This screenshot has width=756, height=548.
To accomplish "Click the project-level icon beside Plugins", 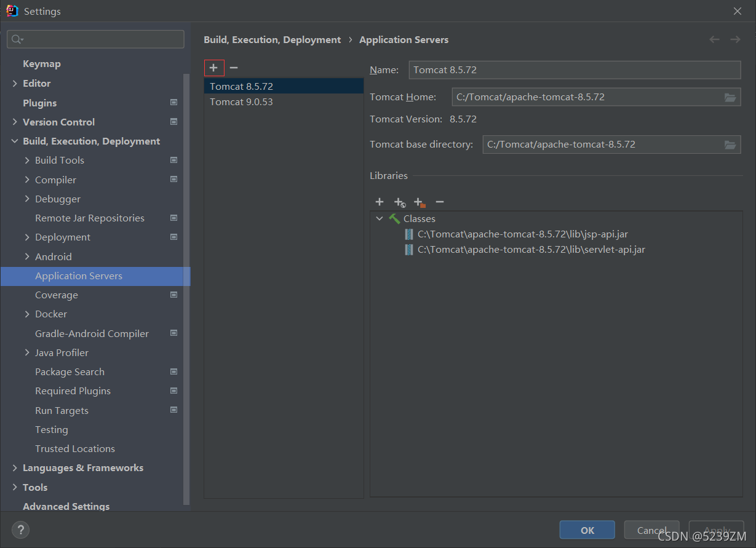I will pyautogui.click(x=174, y=103).
